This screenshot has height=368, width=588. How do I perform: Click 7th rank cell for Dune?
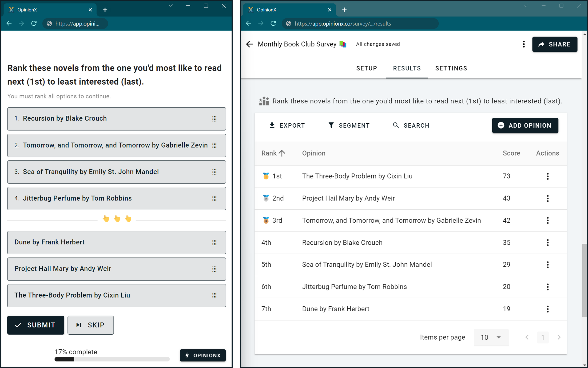(266, 309)
